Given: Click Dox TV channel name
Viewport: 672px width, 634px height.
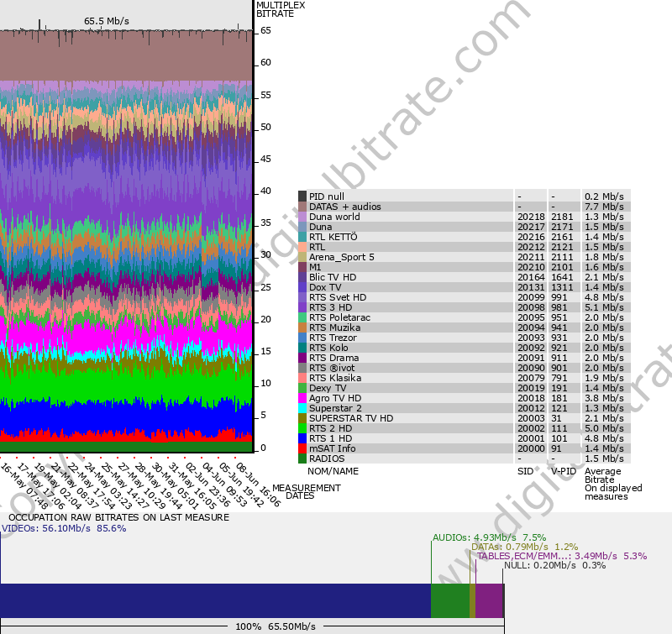Looking at the screenshot, I should click(325, 287).
